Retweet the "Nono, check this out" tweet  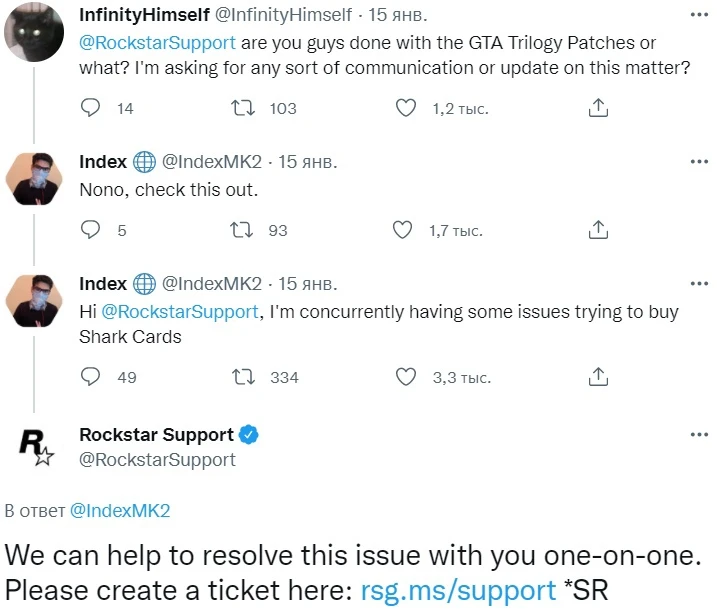(242, 230)
